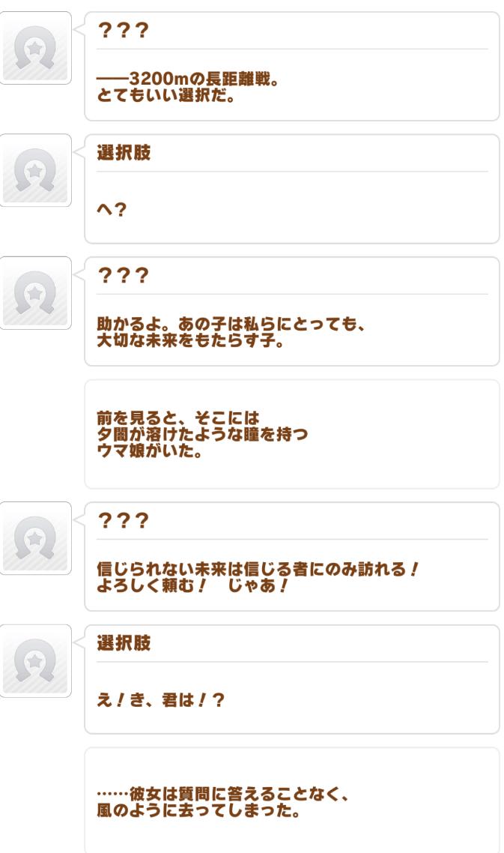The width and height of the screenshot is (504, 853).
Task: Click the line "——3200mの長距離戦。"
Action: (187, 77)
